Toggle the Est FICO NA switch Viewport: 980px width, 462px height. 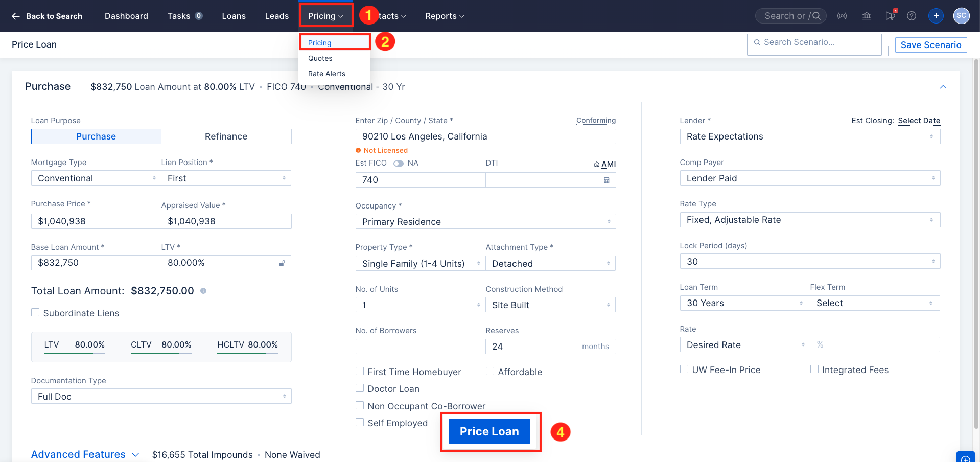coord(399,163)
